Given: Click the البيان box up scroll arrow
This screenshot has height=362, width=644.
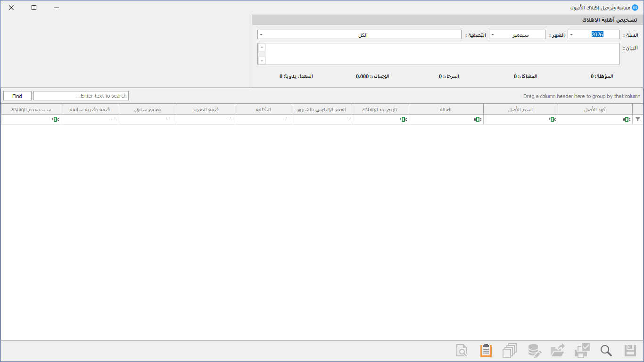Looking at the screenshot, I should pyautogui.click(x=262, y=47).
